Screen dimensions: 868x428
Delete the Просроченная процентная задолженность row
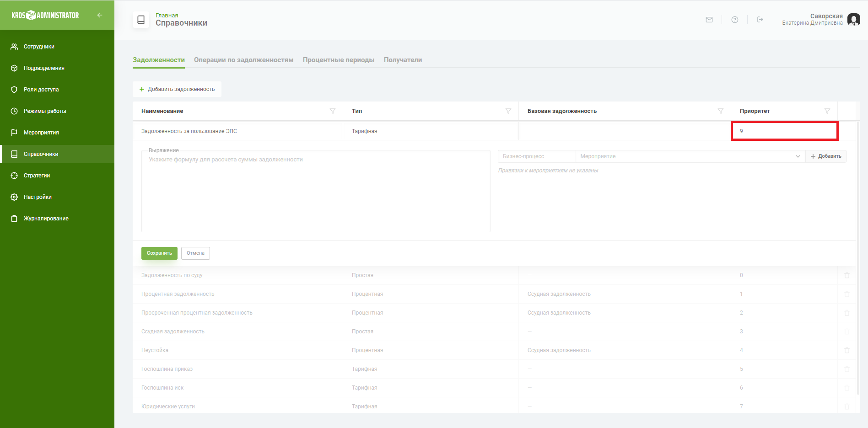coord(847,313)
